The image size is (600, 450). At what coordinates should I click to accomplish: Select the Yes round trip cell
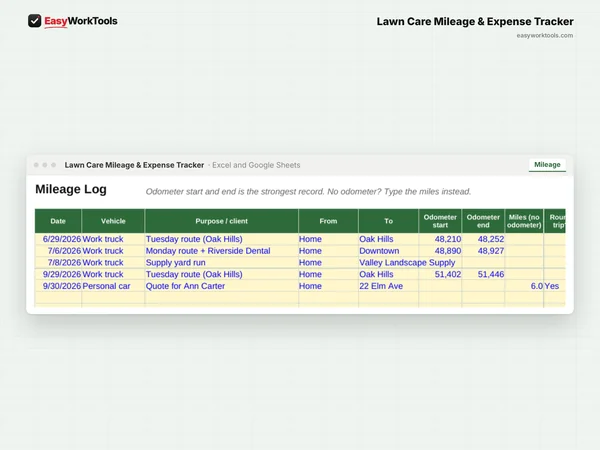554,286
